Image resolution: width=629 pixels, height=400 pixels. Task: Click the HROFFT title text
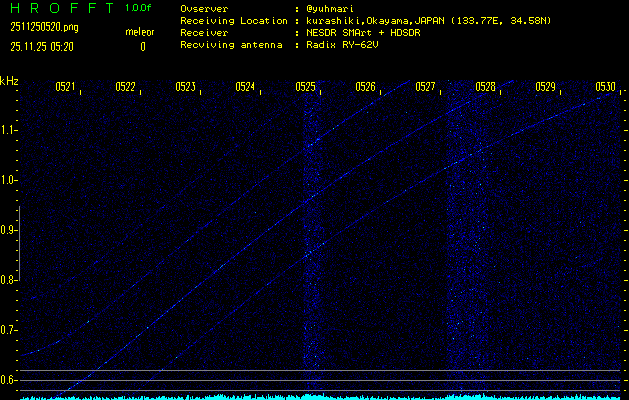tap(62, 8)
